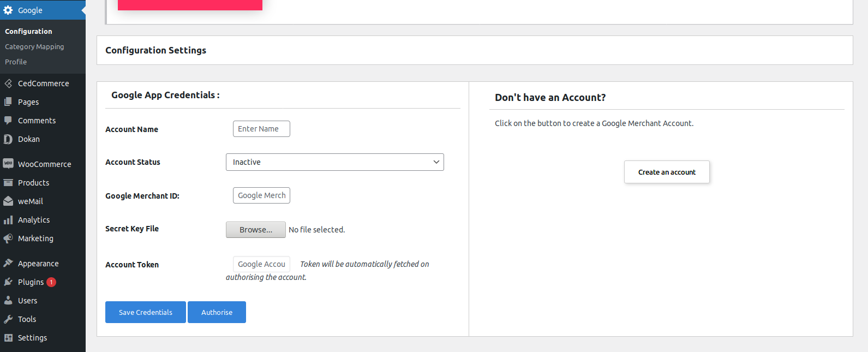Click the 'Account Status' label

pyautogui.click(x=133, y=162)
